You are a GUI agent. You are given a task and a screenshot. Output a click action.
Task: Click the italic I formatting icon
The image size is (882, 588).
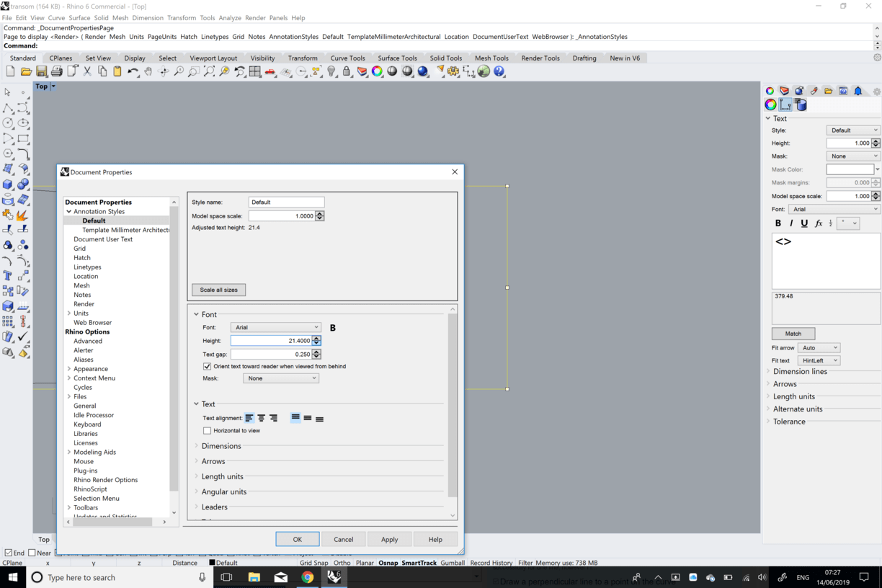(791, 223)
